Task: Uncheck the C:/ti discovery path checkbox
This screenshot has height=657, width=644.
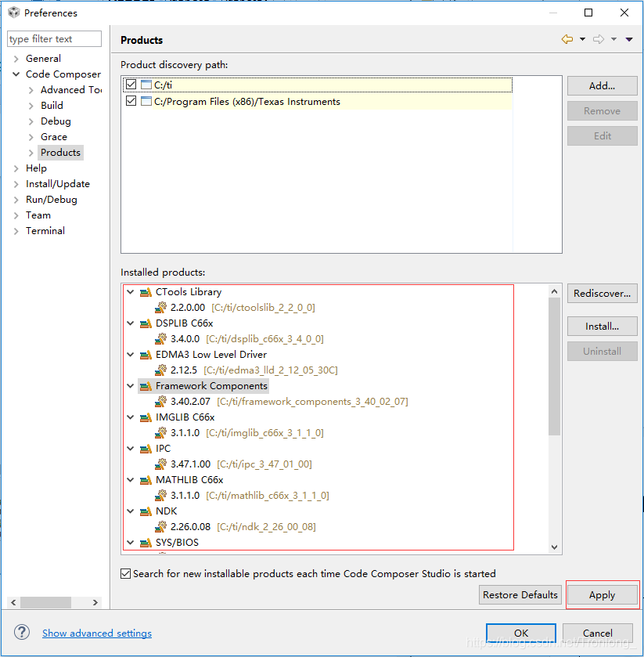Action: point(131,85)
